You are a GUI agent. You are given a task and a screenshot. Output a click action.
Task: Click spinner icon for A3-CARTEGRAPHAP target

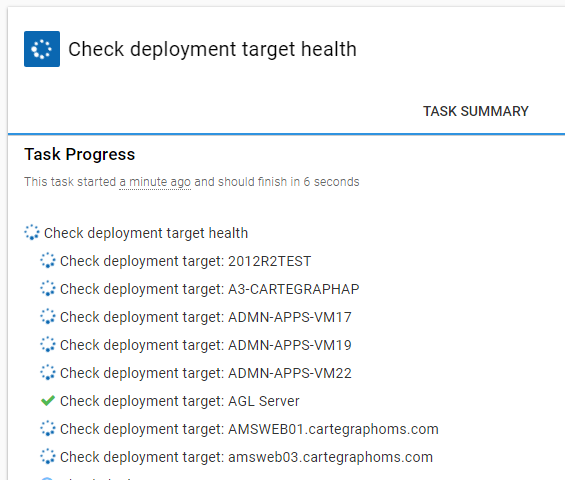(x=48, y=289)
